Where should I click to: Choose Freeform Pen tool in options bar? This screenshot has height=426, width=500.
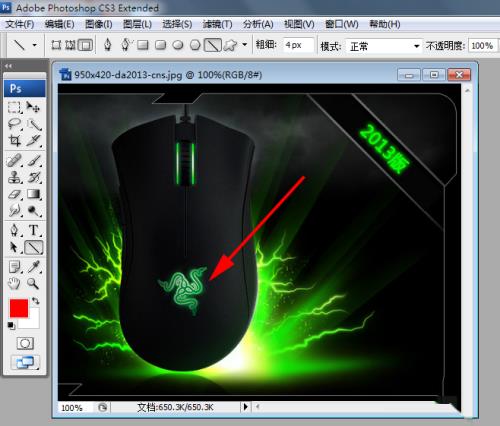tap(126, 45)
